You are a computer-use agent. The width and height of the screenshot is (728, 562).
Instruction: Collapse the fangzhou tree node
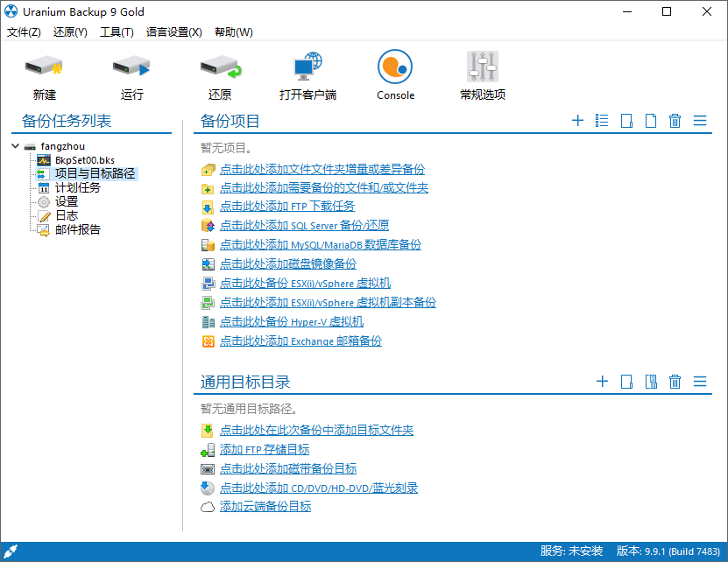tap(13, 146)
